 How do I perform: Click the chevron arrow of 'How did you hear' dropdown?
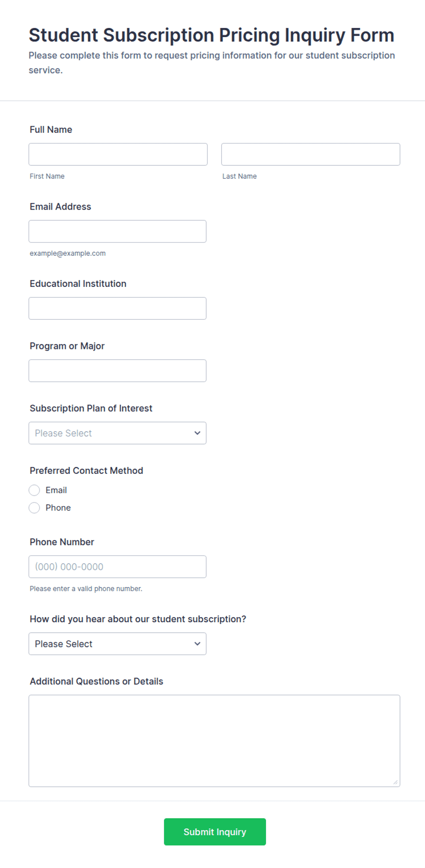[x=197, y=644]
